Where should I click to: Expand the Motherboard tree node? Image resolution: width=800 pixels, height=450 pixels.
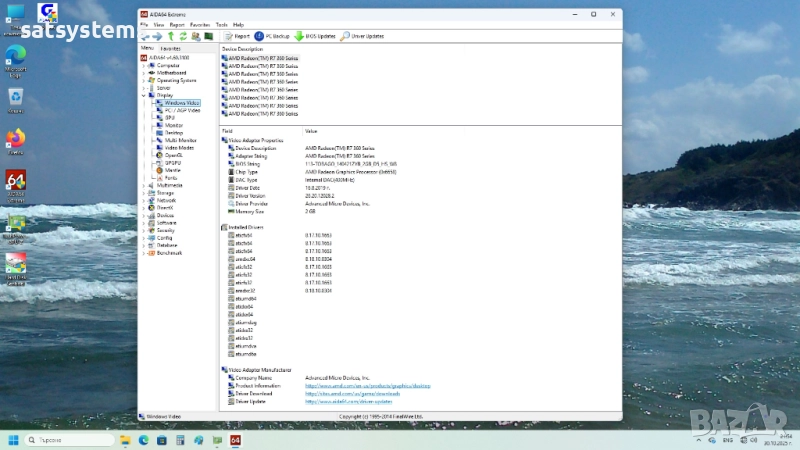[x=143, y=73]
